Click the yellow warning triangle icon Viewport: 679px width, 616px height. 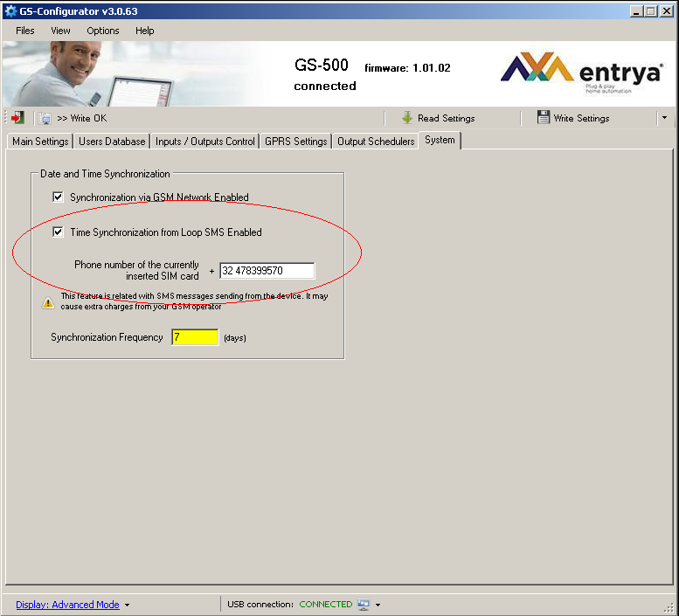coord(48,302)
